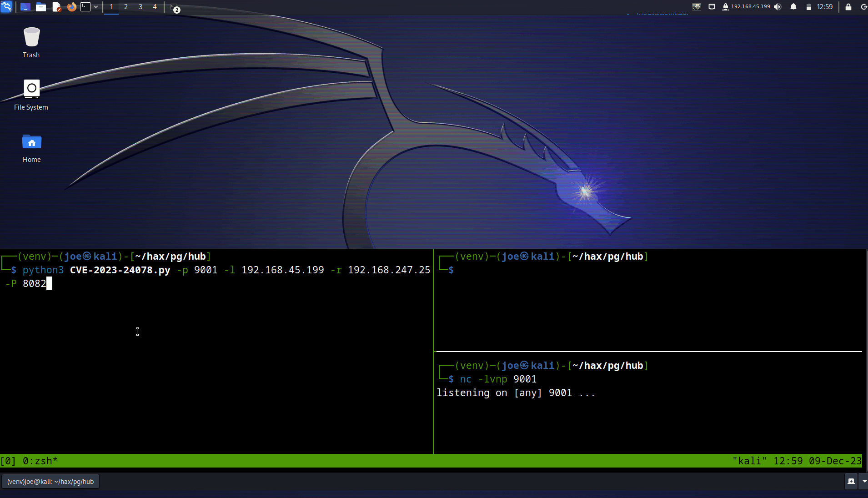Focus the bottom-right pane running nc listener
Screen dimensions: 868x498
coord(649,403)
